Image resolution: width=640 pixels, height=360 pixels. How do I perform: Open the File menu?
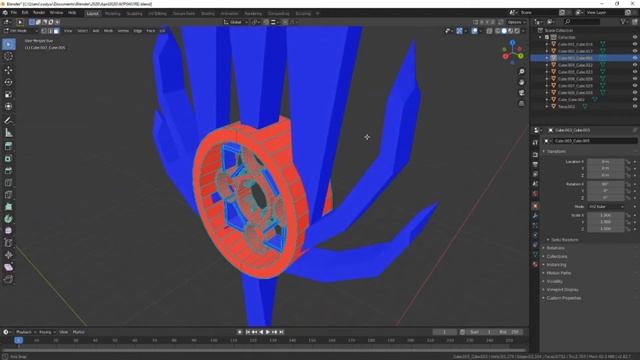click(14, 13)
